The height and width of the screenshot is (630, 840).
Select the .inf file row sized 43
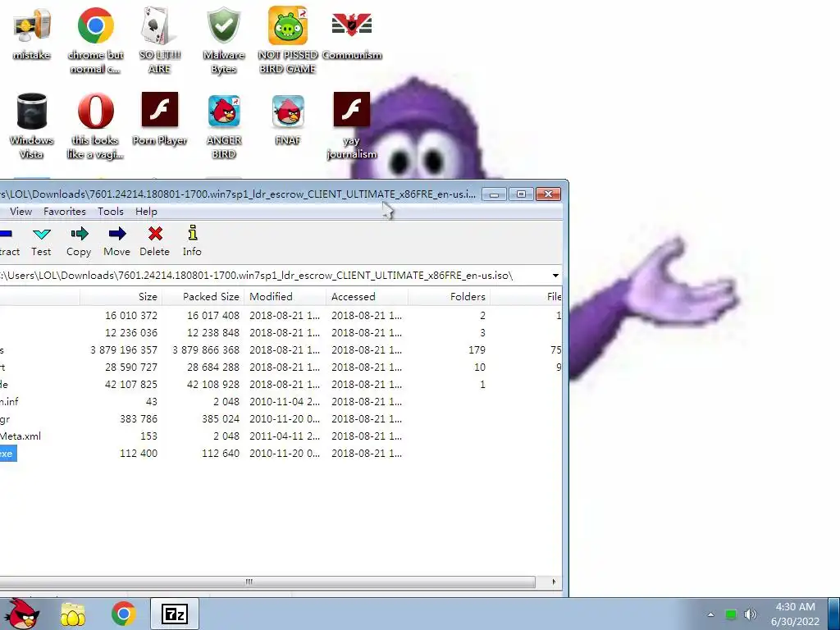[x=281, y=401]
